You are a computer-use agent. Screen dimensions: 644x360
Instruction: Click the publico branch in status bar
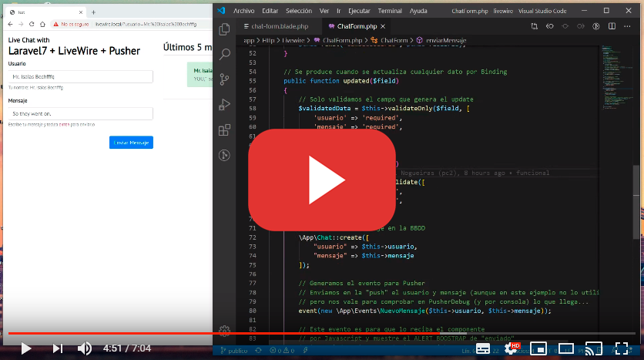click(x=233, y=351)
